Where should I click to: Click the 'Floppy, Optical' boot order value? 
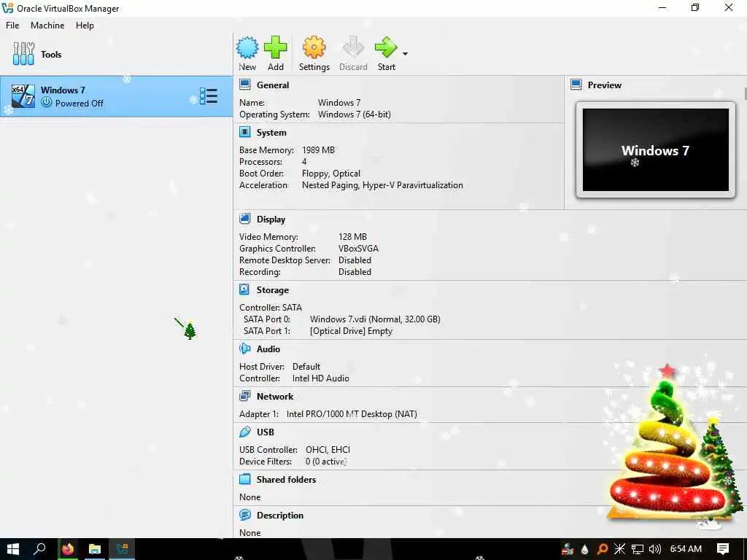pos(331,174)
